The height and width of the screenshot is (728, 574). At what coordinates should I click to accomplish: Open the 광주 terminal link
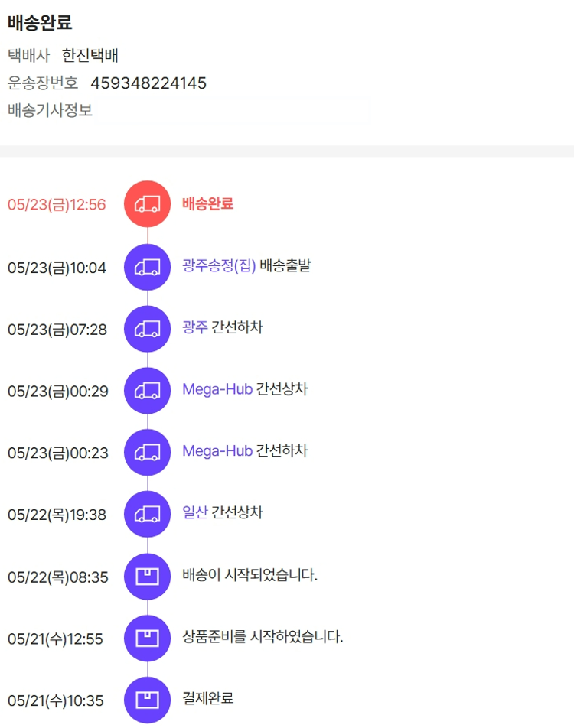[194, 327]
